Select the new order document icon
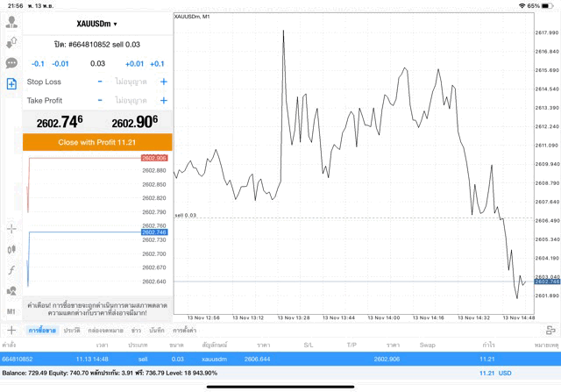Image resolution: width=561 pixels, height=392 pixels. (11, 83)
